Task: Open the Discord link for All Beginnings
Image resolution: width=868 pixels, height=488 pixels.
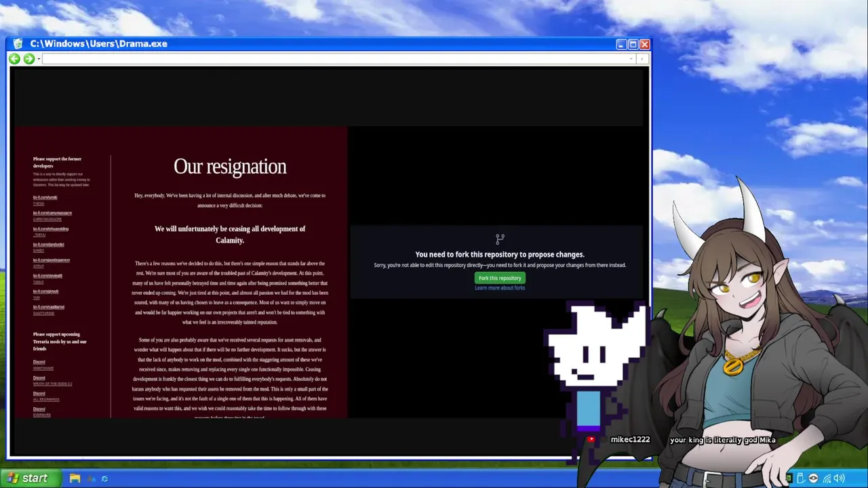Action: coord(39,393)
